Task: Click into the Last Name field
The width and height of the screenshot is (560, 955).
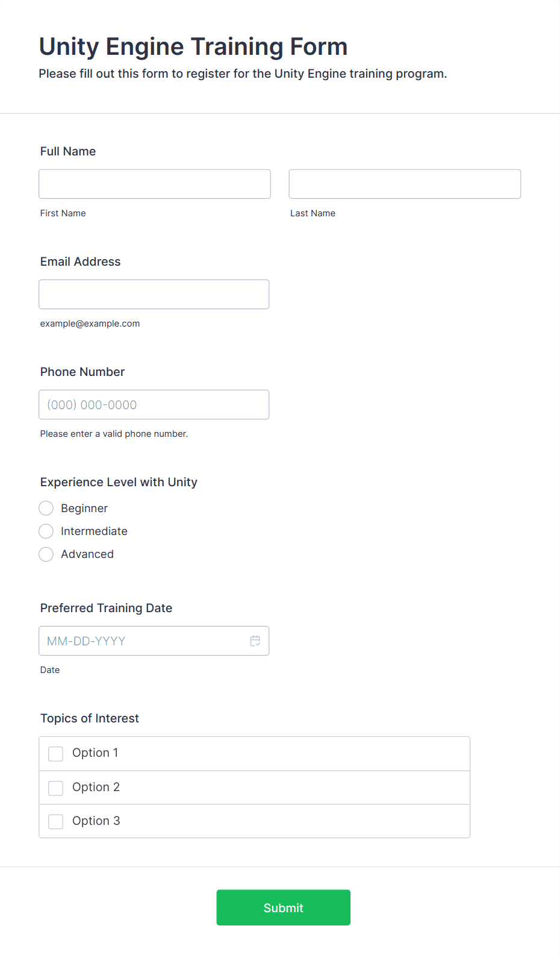Action: (405, 184)
